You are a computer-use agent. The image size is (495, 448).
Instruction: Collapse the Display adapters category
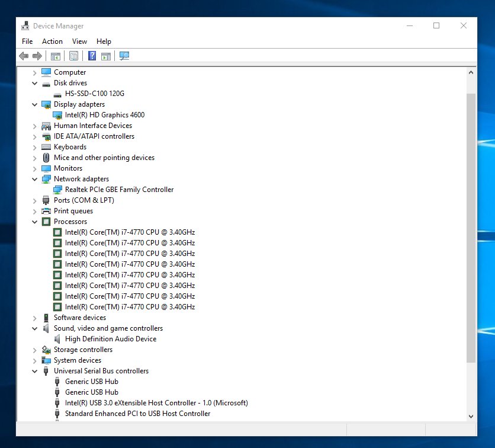click(x=35, y=104)
